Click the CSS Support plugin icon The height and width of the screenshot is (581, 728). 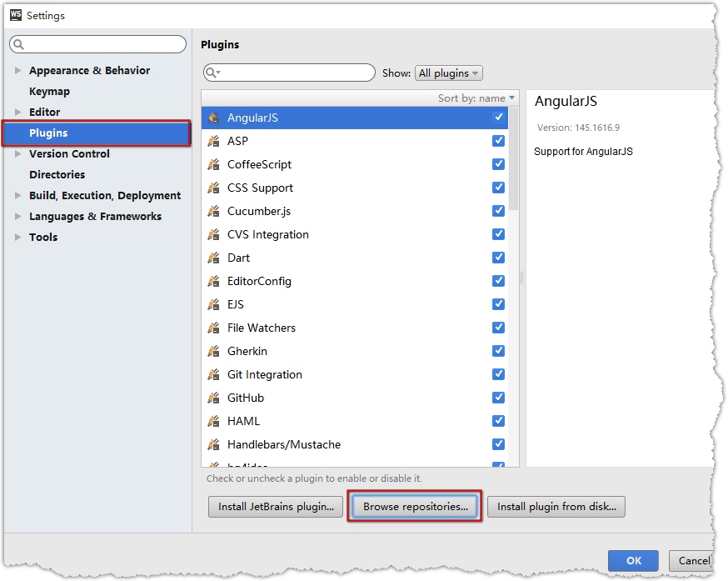[213, 188]
